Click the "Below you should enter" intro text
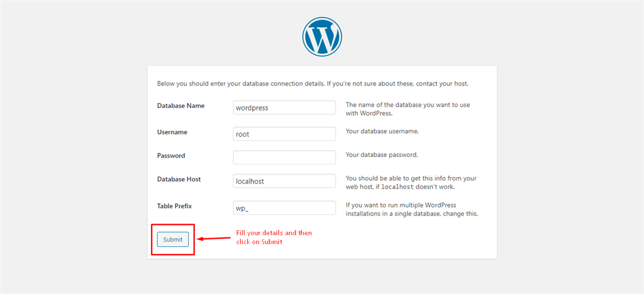644x294 pixels. 313,84
